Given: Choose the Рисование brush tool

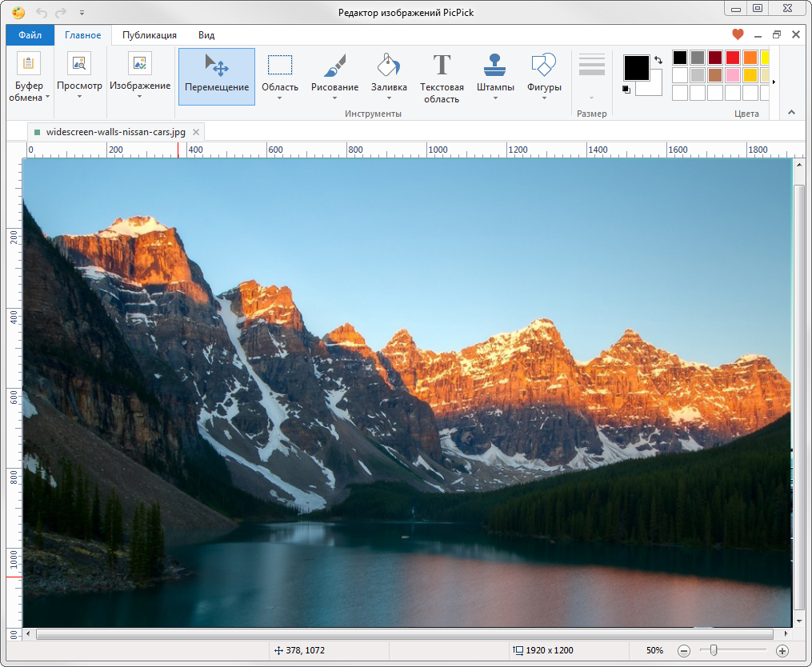Looking at the screenshot, I should [x=334, y=76].
